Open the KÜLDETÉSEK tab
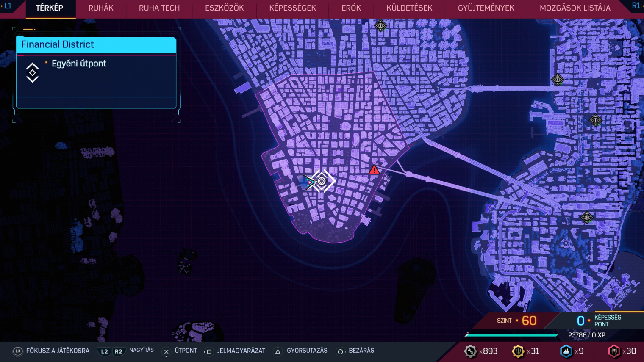The height and width of the screenshot is (362, 644). 409,8
